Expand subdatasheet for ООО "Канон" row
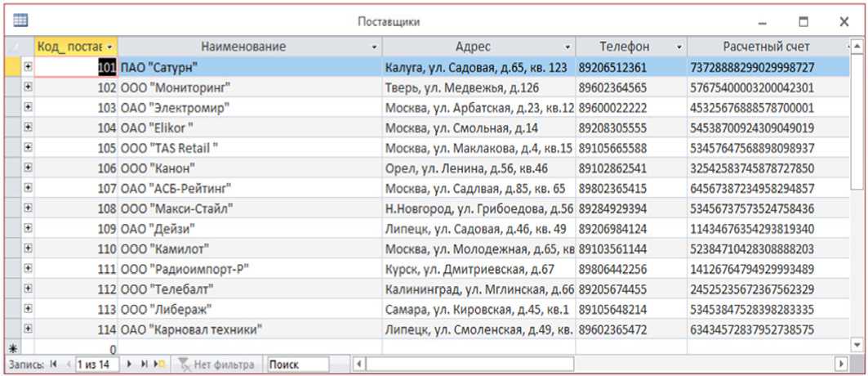Image resolution: width=868 pixels, height=376 pixels. 29,168
